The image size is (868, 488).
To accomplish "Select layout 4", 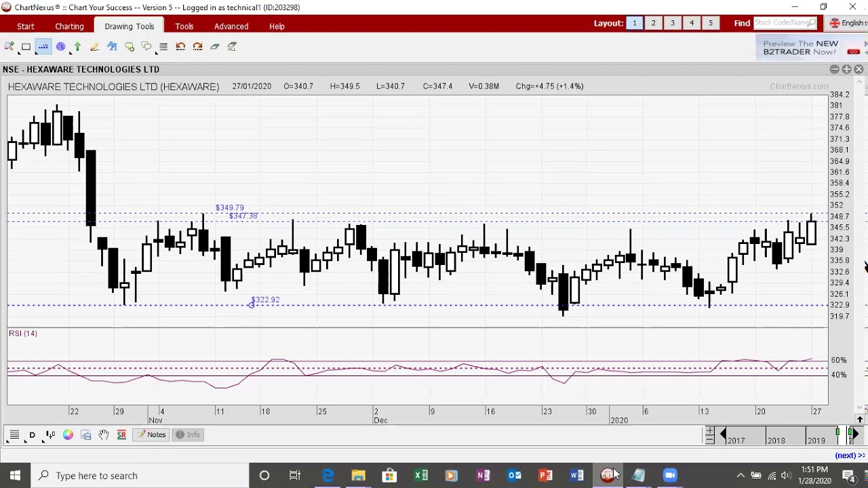I will (x=692, y=23).
